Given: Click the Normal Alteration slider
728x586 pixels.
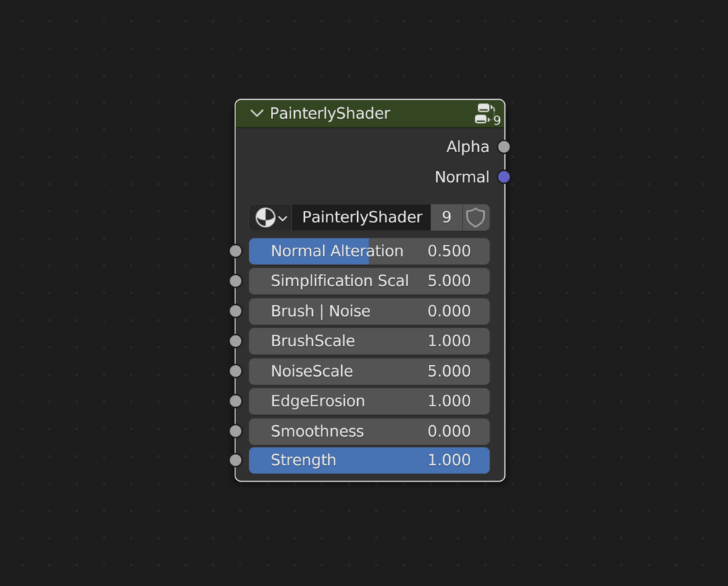Looking at the screenshot, I should [x=369, y=251].
